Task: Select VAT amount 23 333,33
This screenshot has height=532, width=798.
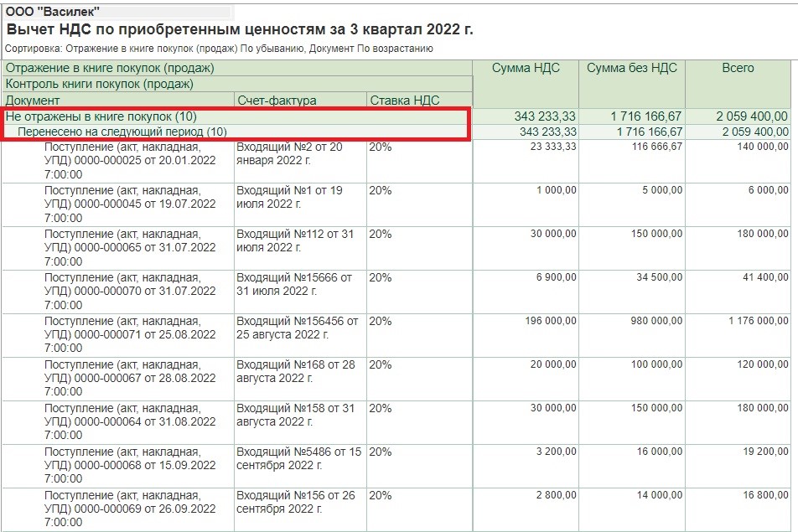Action: (553, 147)
